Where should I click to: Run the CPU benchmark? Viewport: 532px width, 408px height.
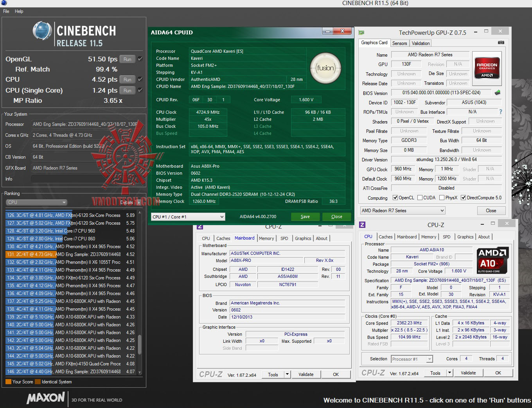(128, 79)
